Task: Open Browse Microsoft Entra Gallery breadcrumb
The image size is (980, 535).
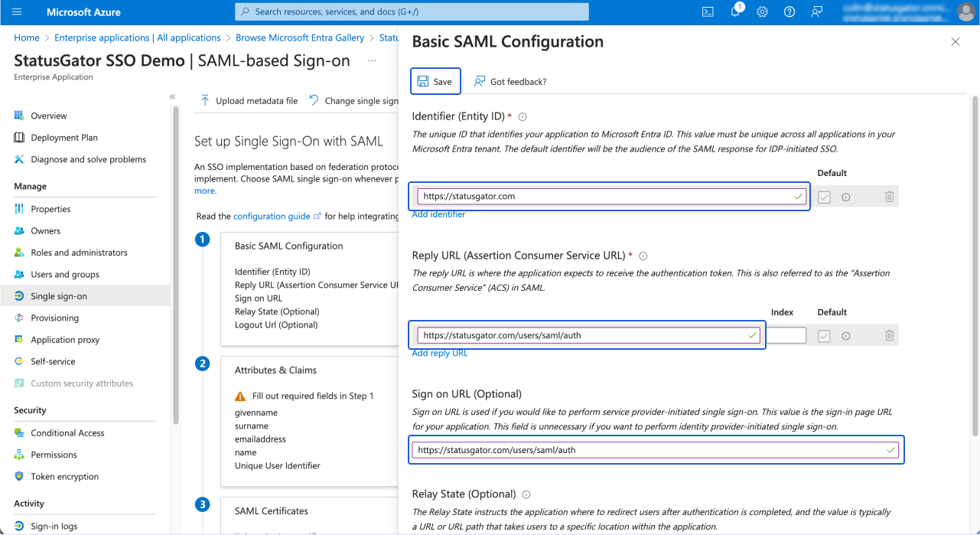Action: [x=300, y=38]
